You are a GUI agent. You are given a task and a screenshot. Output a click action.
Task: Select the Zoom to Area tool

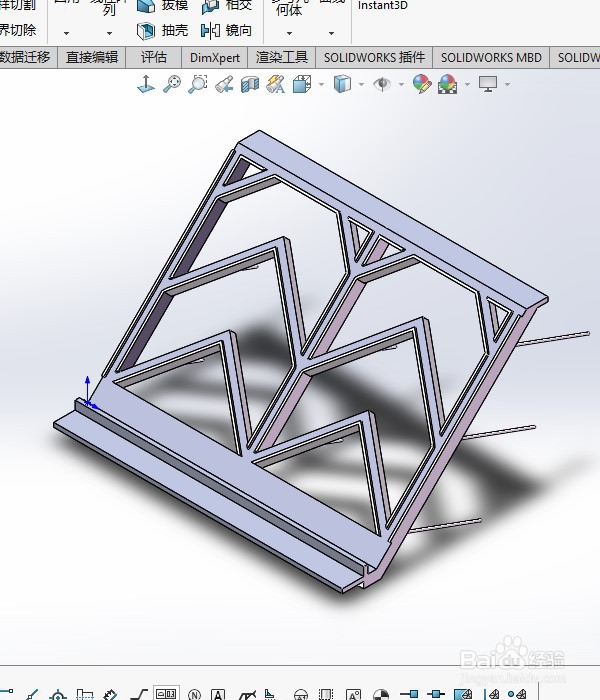click(198, 84)
